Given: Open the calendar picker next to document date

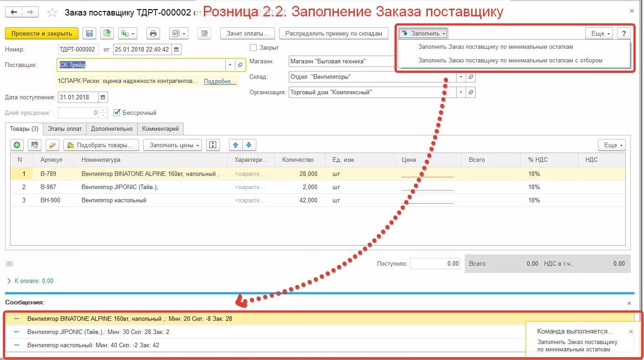Looking at the screenshot, I should [x=177, y=49].
